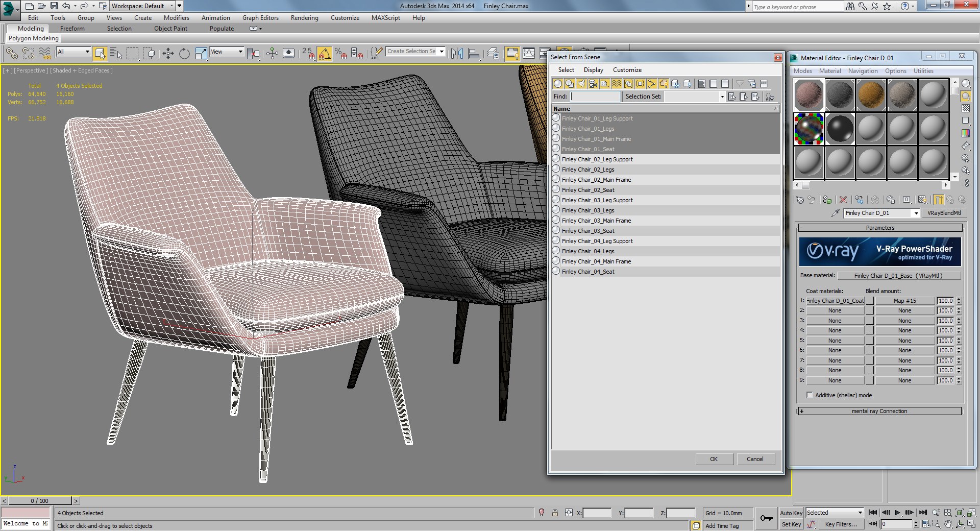The image size is (980, 531).
Task: Open the Curve Editor icon in main toolbar
Action: (529, 53)
